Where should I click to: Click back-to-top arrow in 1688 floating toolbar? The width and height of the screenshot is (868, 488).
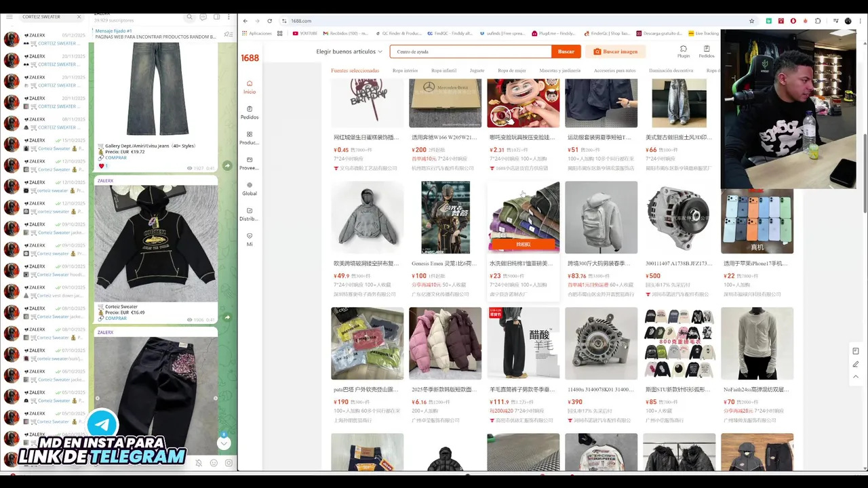pos(856,377)
